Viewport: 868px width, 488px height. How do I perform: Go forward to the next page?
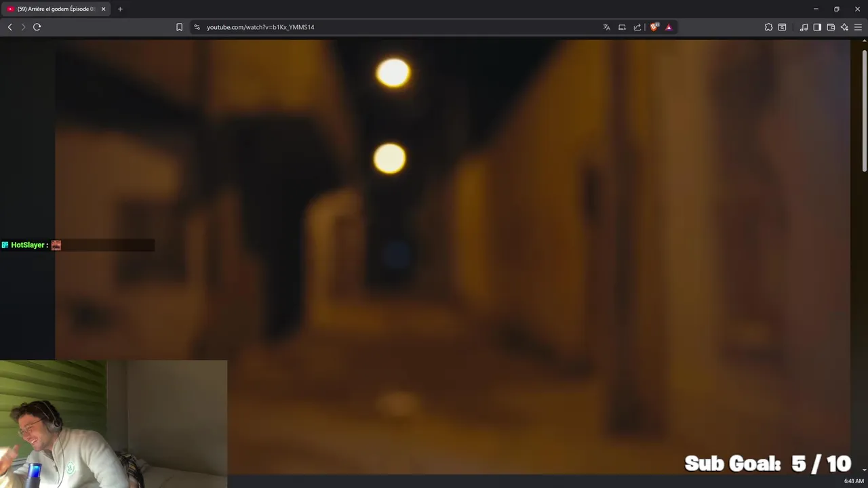pyautogui.click(x=23, y=27)
